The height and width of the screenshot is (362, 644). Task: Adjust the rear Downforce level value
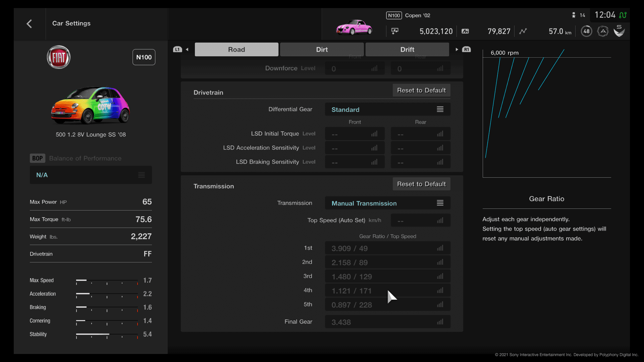coord(421,68)
